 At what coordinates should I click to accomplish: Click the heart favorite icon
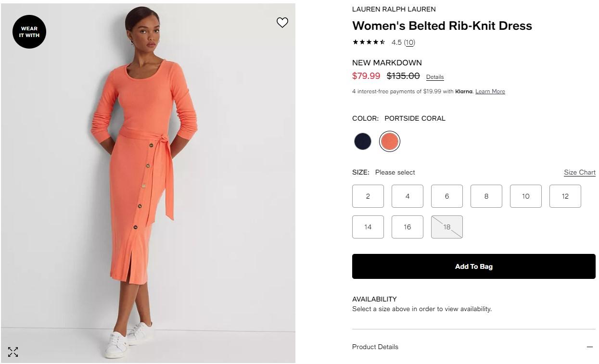coord(282,23)
